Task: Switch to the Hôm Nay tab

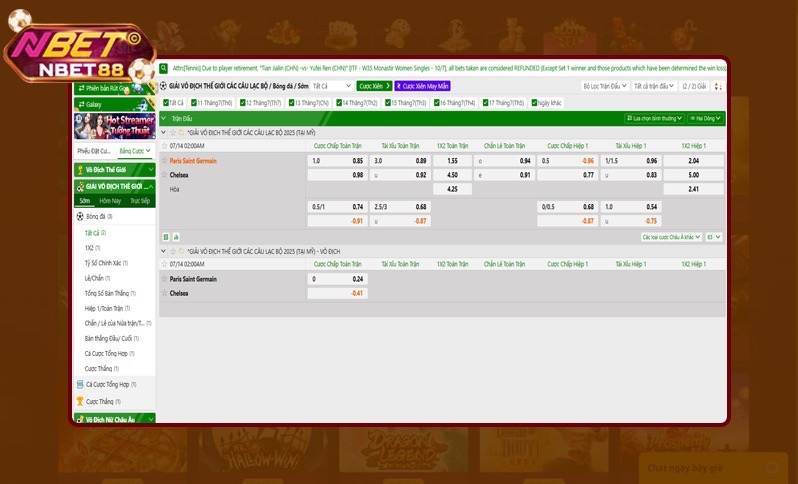Action: [110, 201]
